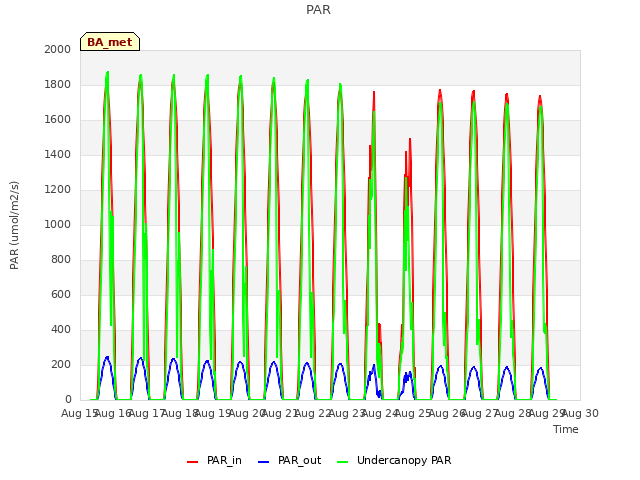Click the 2000 y-axis tick label
The width and height of the screenshot is (640, 480).
[x=58, y=49]
